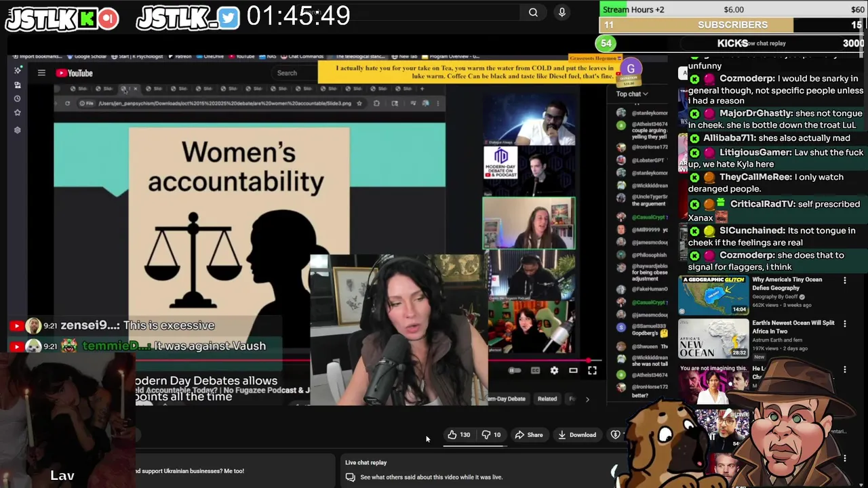Toggle closed captions CC button
This screenshot has width=868, height=488.
pyautogui.click(x=535, y=370)
